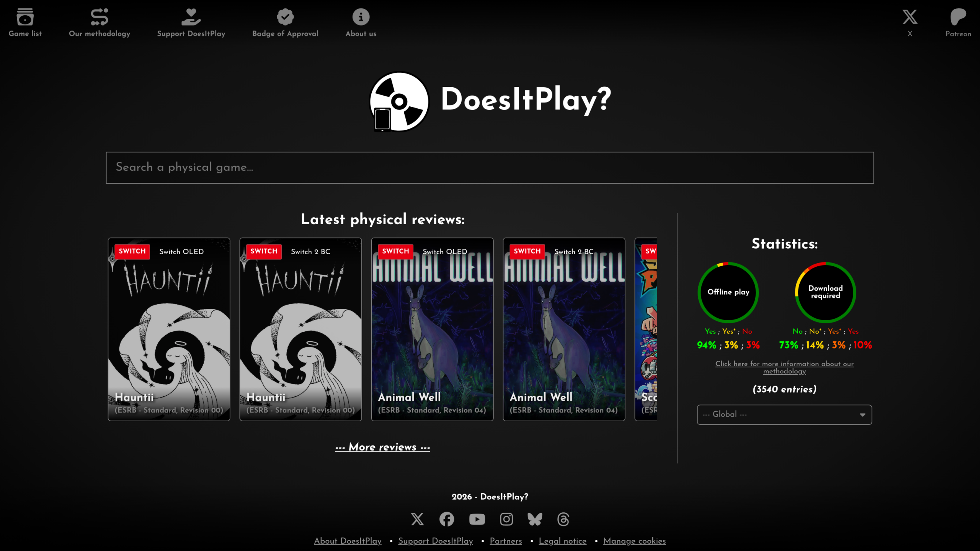
Task: Open Animal Well Switch OLED review card
Action: 432,329
